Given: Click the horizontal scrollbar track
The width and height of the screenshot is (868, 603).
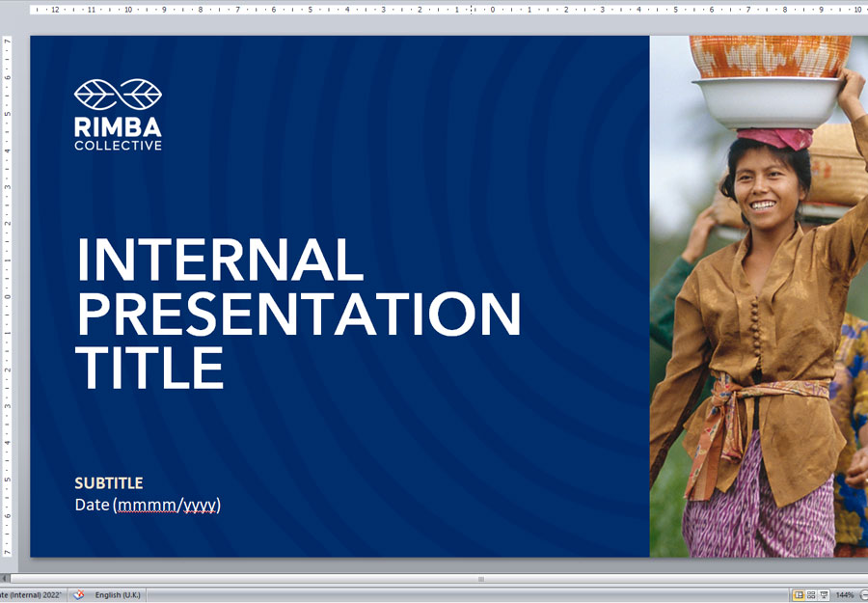Looking at the screenshot, I should click(x=439, y=579).
